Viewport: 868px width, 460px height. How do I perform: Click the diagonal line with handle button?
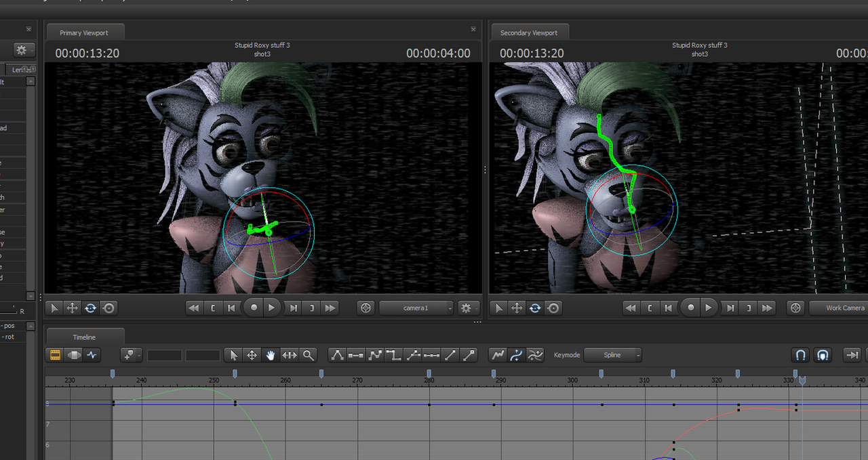pos(469,354)
